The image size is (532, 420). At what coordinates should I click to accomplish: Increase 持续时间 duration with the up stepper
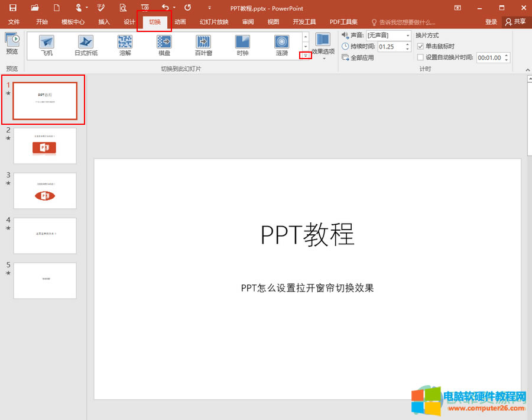tap(407, 44)
